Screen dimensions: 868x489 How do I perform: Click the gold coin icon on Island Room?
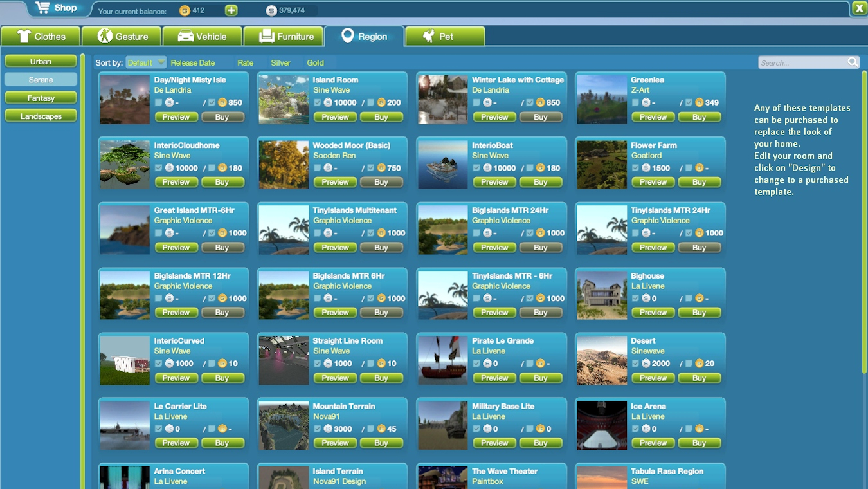(x=381, y=102)
